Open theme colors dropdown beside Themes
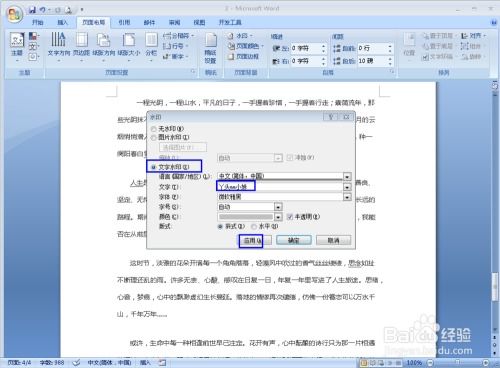This screenshot has height=368, width=500. click(x=34, y=36)
